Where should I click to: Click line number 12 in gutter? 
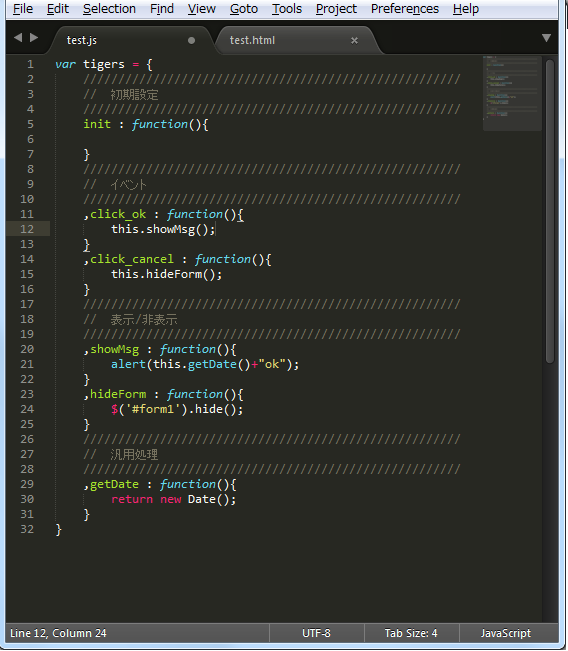pos(27,229)
